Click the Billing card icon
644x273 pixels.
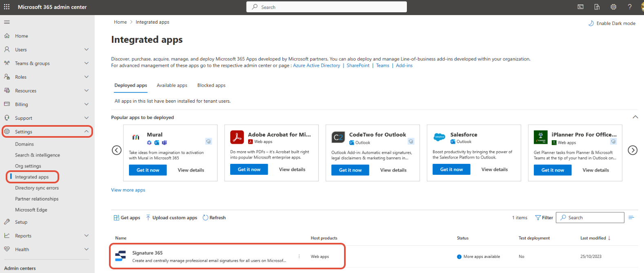coord(7,104)
